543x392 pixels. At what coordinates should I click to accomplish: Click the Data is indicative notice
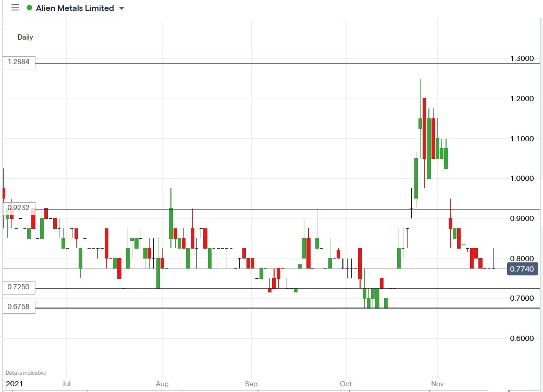pos(25,373)
